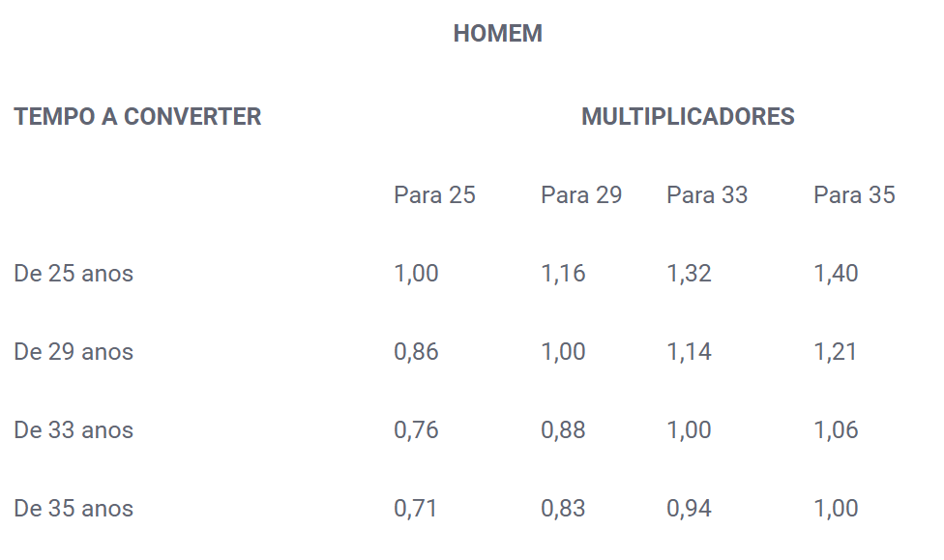Click the HOMEM table title
The image size is (944, 560).
[497, 34]
